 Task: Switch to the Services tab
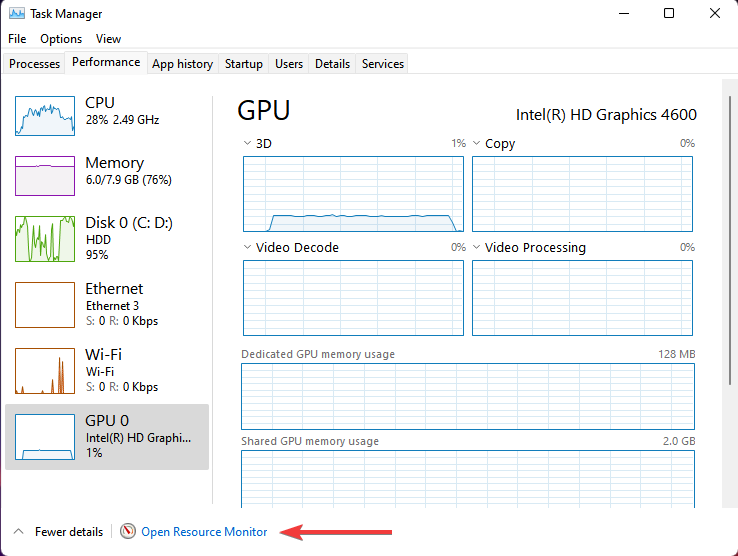[382, 64]
